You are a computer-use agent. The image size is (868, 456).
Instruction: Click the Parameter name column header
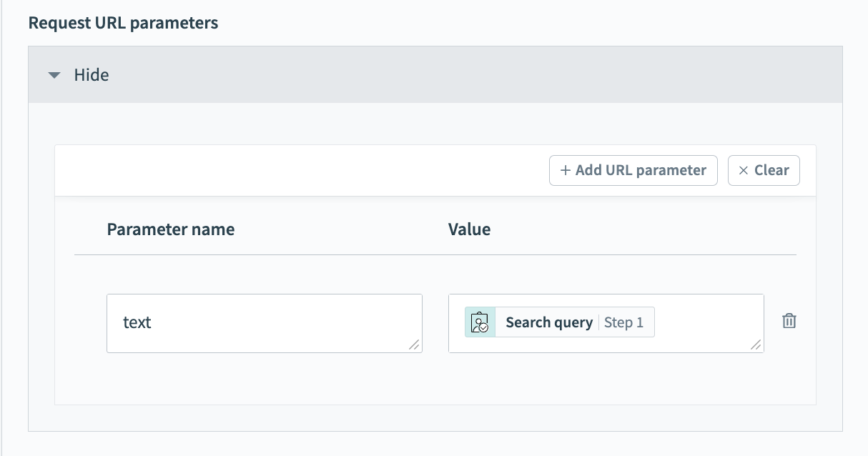tap(171, 229)
